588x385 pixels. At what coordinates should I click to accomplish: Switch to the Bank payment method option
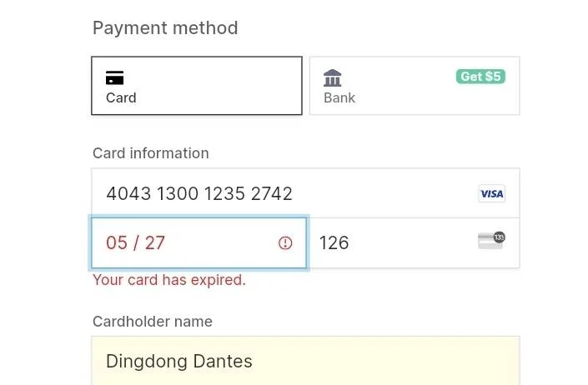pos(415,86)
